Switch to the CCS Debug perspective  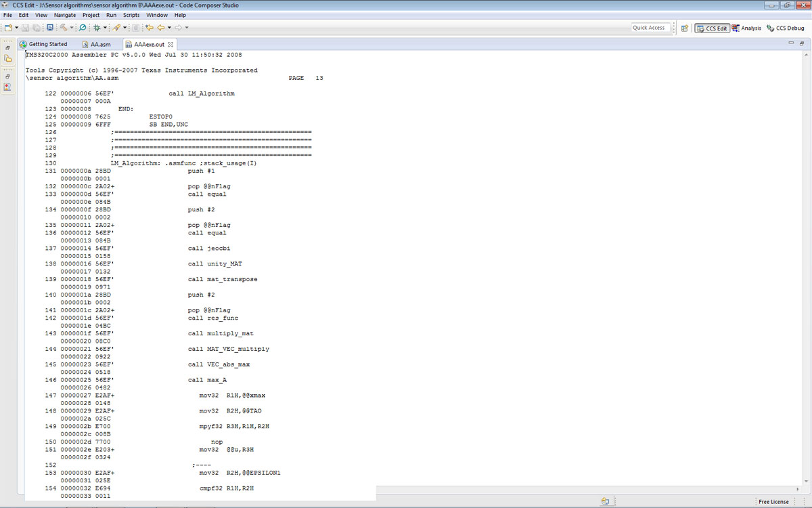786,28
